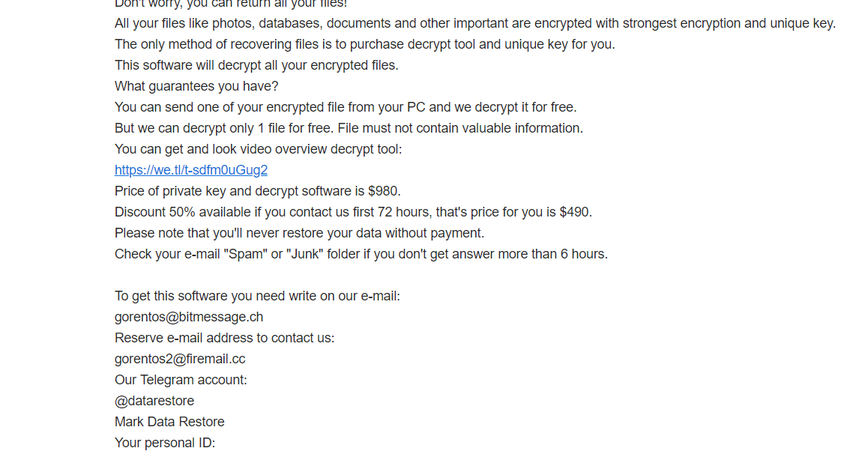Open the we.tl video overview link

(x=191, y=170)
